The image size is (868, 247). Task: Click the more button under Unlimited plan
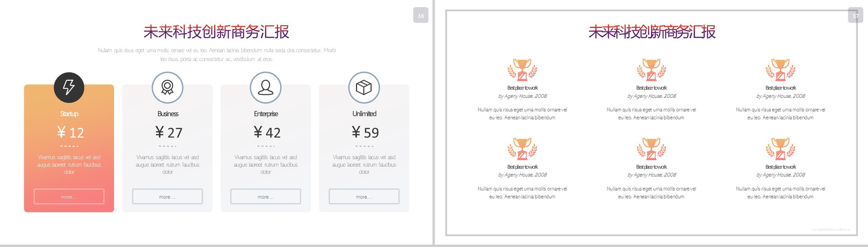[x=364, y=197]
